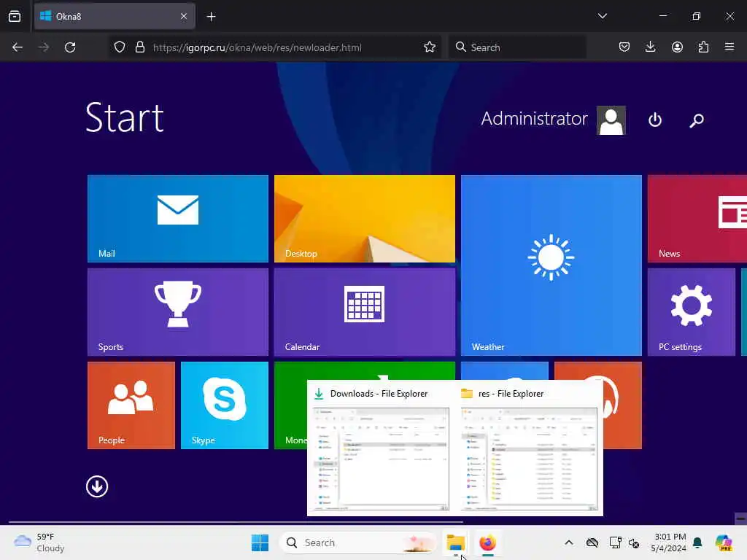Click the notification bell icon
The width and height of the screenshot is (747, 560).
point(697,542)
